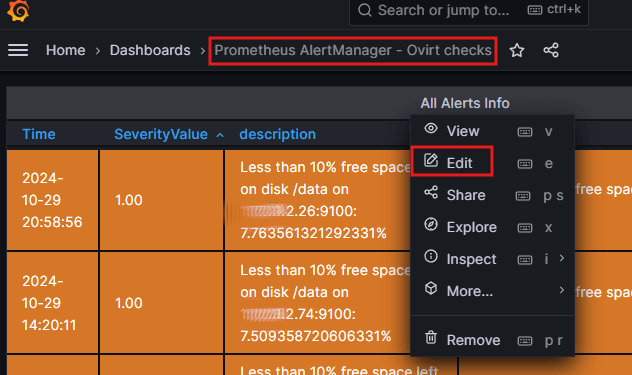Viewport: 632px width, 375px height.
Task: Click the Search or jump to field
Action: [469, 10]
